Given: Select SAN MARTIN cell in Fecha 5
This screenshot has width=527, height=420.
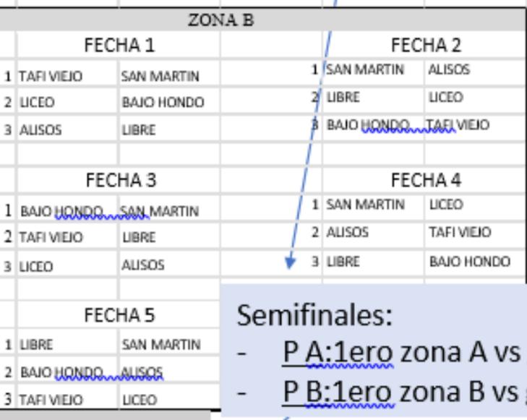Looking at the screenshot, I should (161, 345).
